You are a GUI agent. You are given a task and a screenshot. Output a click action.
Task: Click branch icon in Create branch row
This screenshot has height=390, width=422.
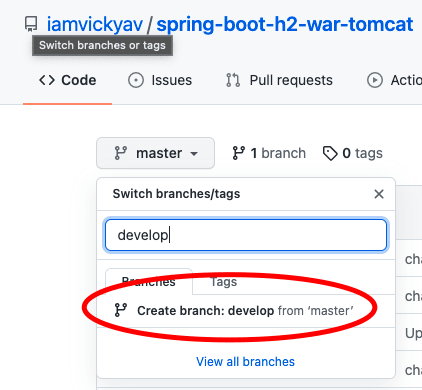click(120, 310)
